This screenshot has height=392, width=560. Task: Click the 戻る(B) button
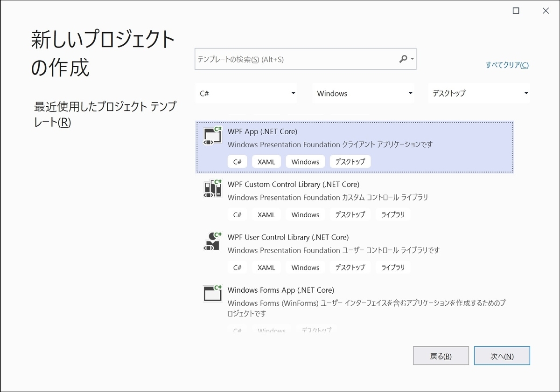441,356
